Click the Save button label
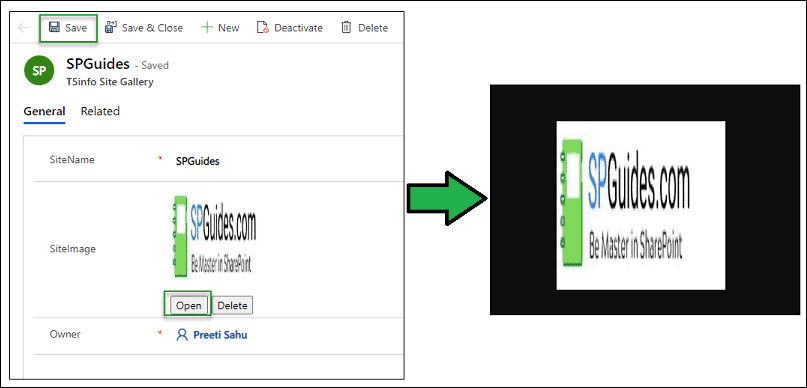This screenshot has width=807, height=388. coord(76,28)
